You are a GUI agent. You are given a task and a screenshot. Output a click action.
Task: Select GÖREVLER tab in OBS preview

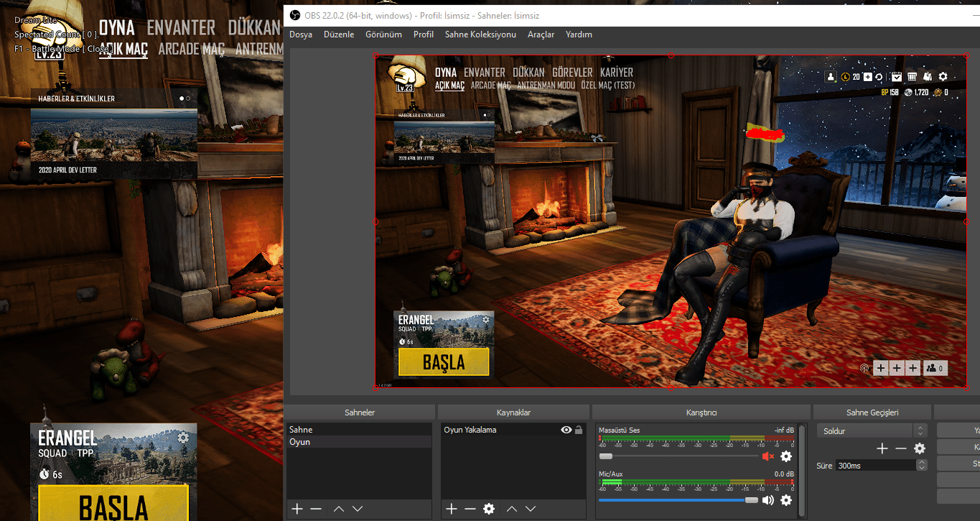point(572,73)
